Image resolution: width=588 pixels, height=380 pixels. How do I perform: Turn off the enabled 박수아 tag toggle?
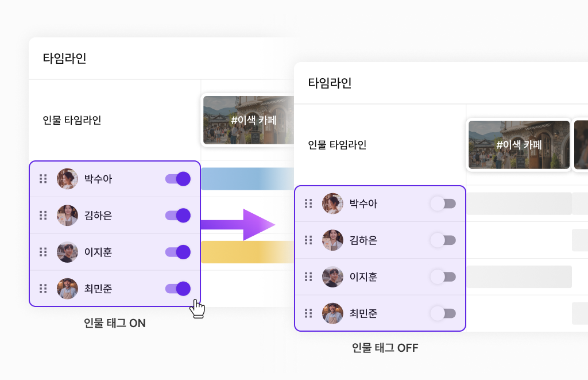click(178, 179)
